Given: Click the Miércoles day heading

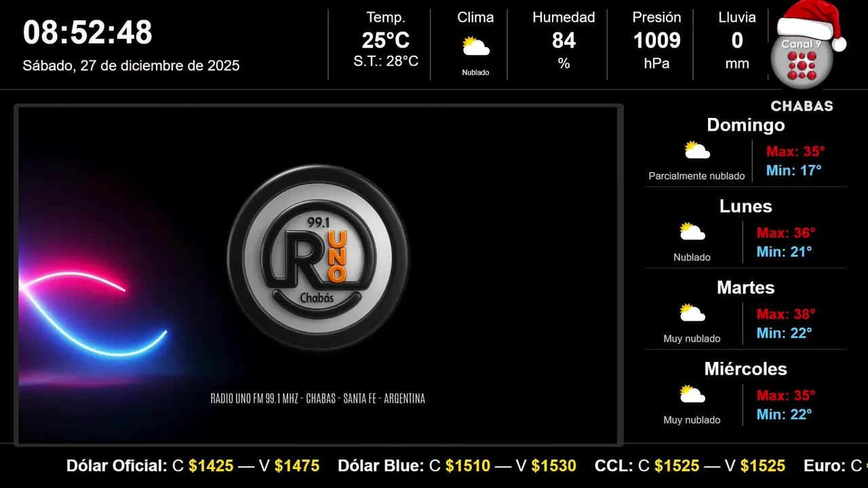Looking at the screenshot, I should click(x=746, y=369).
